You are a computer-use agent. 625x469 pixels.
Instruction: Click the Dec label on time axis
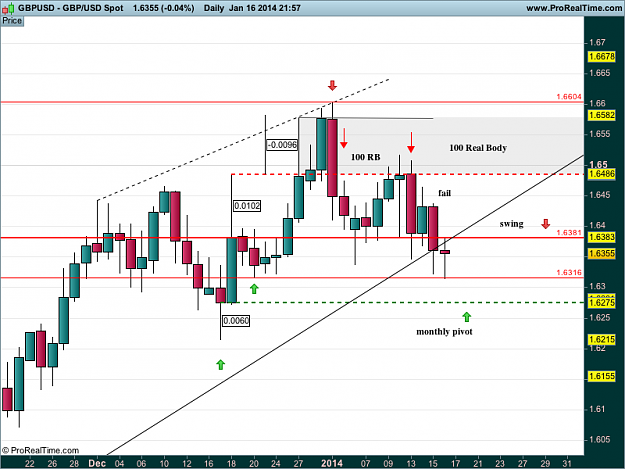[97, 463]
